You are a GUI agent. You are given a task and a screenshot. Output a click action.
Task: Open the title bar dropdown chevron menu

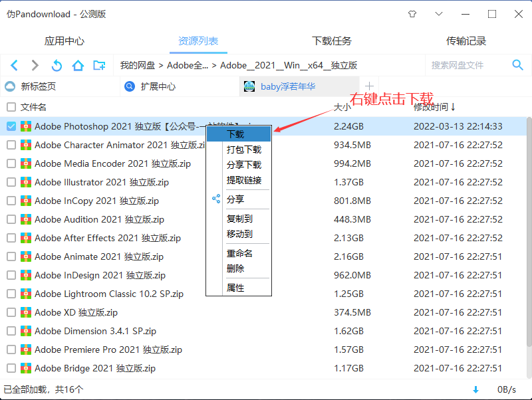pos(439,14)
